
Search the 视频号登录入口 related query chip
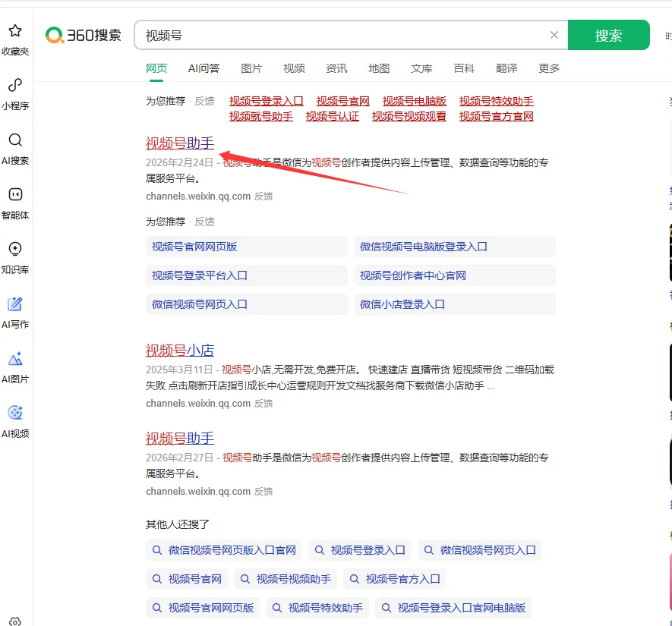(360, 550)
